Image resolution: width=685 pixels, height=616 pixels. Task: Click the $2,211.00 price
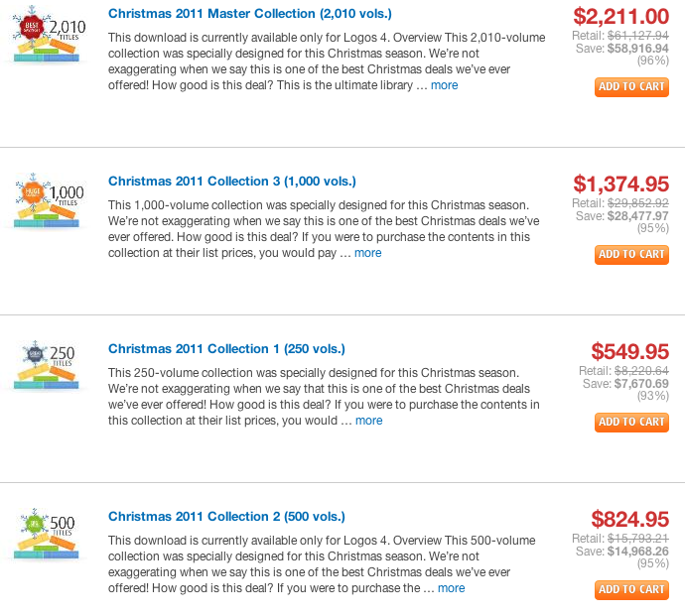click(620, 16)
